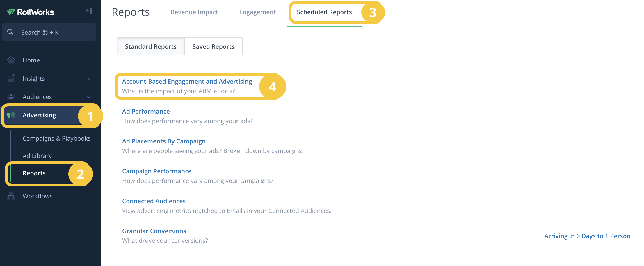Click the Home house icon
The image size is (644, 266).
pos(11,60)
